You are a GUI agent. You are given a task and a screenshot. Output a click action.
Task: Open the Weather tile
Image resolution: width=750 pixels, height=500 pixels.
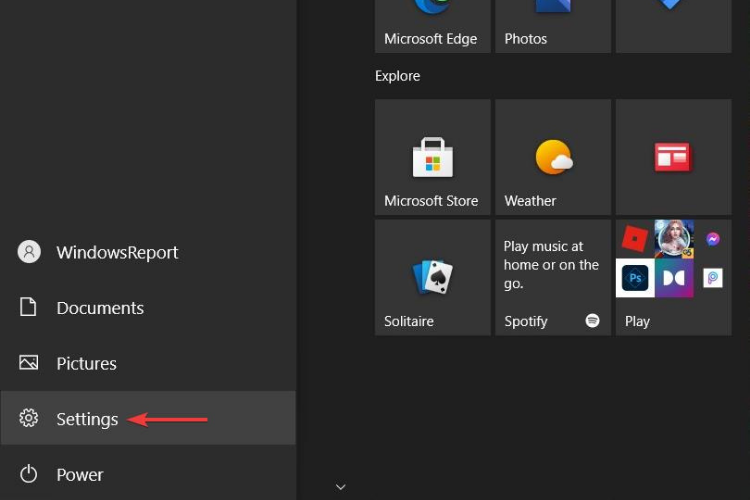tap(553, 157)
